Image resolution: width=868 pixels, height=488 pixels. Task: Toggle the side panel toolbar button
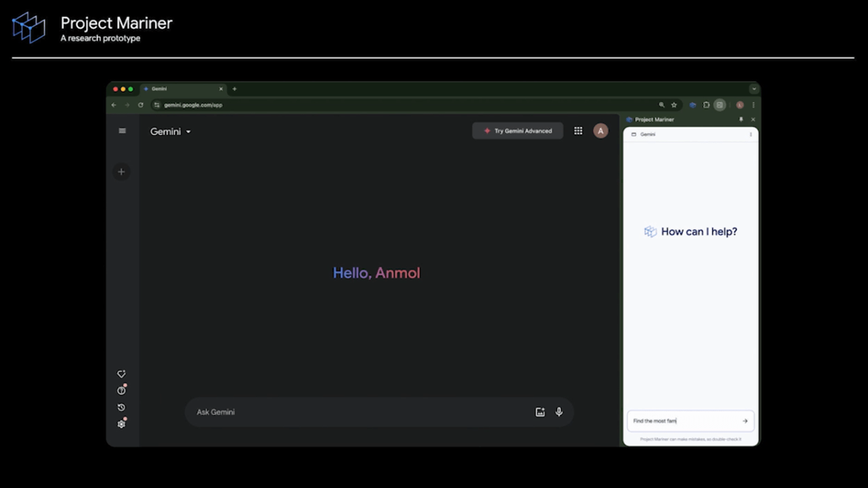tap(720, 105)
